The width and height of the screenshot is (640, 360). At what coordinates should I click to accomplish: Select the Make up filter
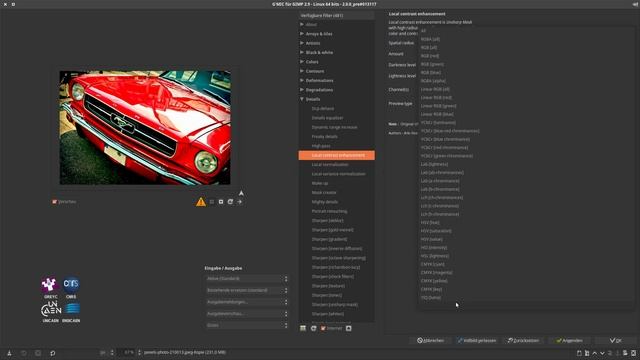[x=320, y=184]
